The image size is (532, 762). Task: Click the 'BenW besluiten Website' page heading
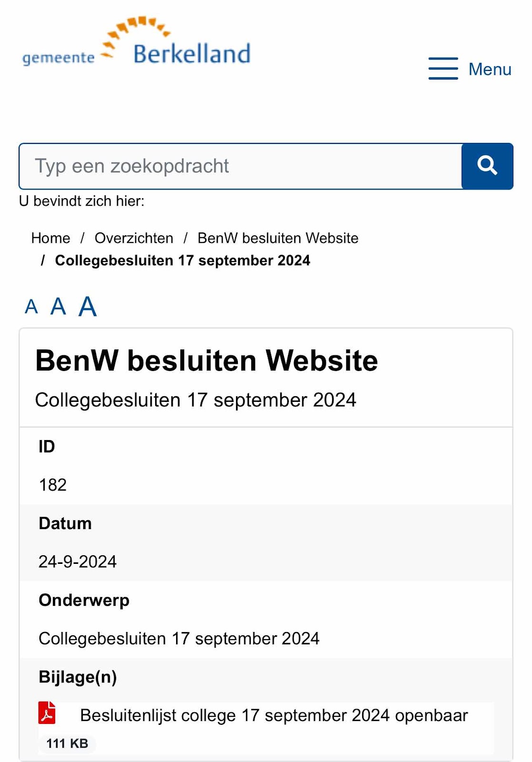(207, 361)
